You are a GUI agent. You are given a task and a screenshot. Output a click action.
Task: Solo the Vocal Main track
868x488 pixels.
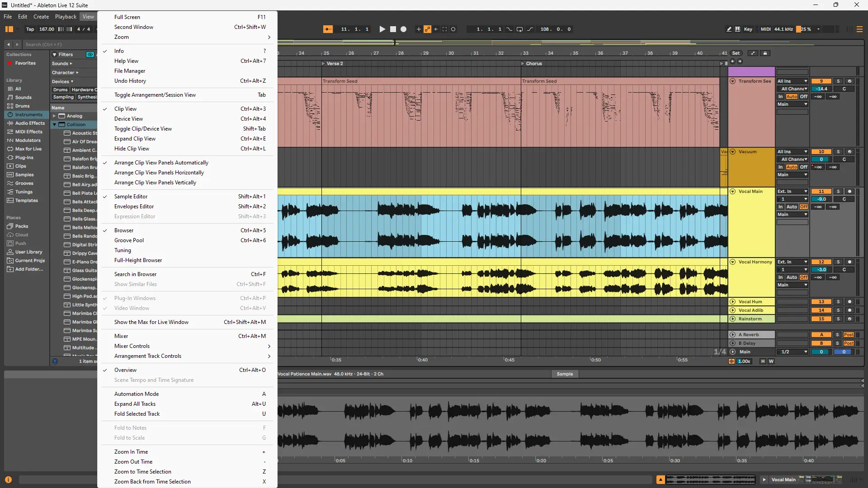pyautogui.click(x=838, y=192)
